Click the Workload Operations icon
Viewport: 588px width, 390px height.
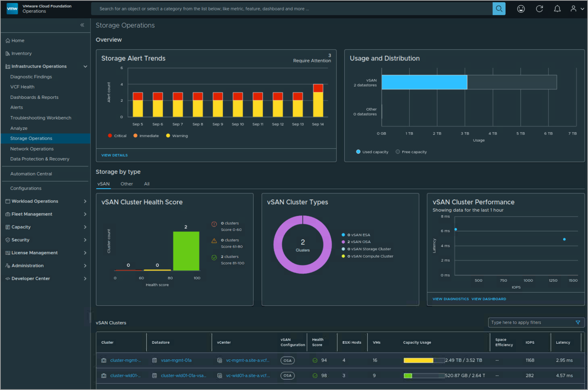pyautogui.click(x=8, y=201)
